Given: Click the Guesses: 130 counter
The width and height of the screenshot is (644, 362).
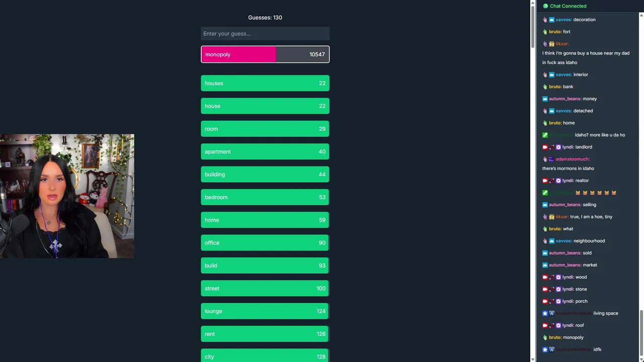Looking at the screenshot, I should (265, 18).
